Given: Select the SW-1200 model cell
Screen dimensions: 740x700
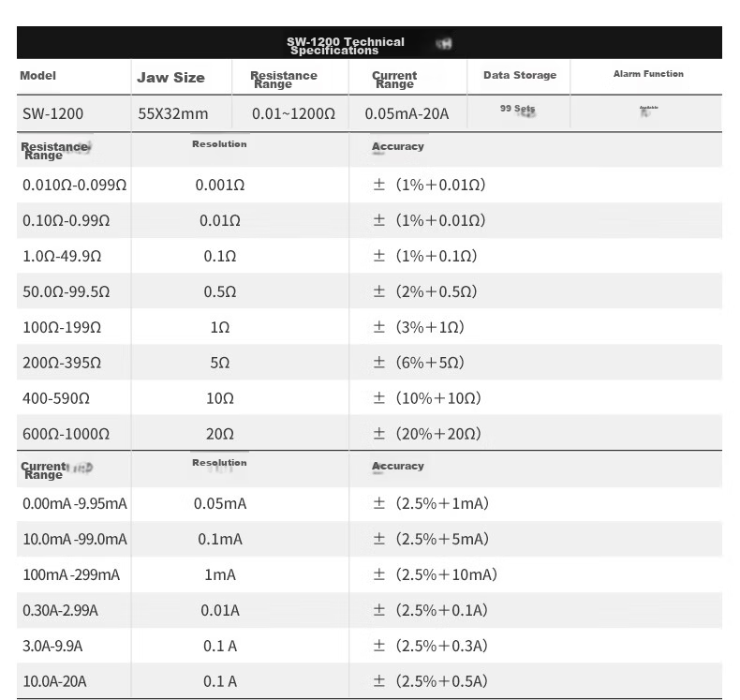Looking at the screenshot, I should [52, 113].
